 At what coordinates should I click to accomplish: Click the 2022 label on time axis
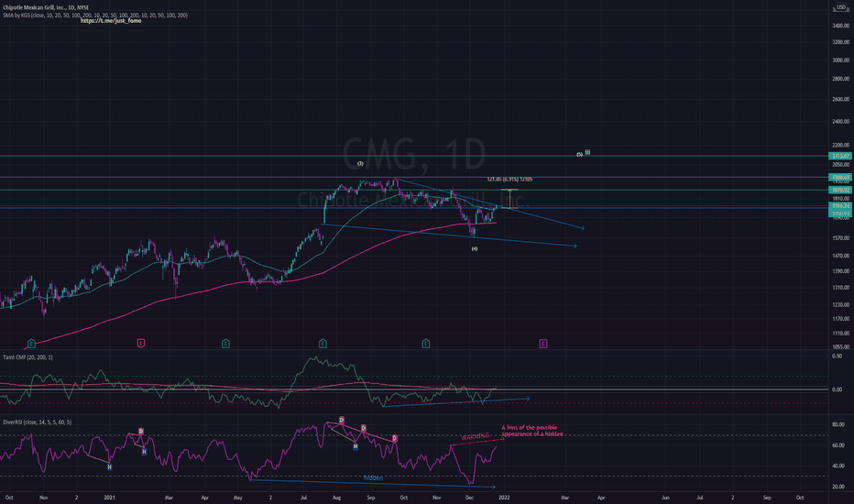tap(504, 498)
